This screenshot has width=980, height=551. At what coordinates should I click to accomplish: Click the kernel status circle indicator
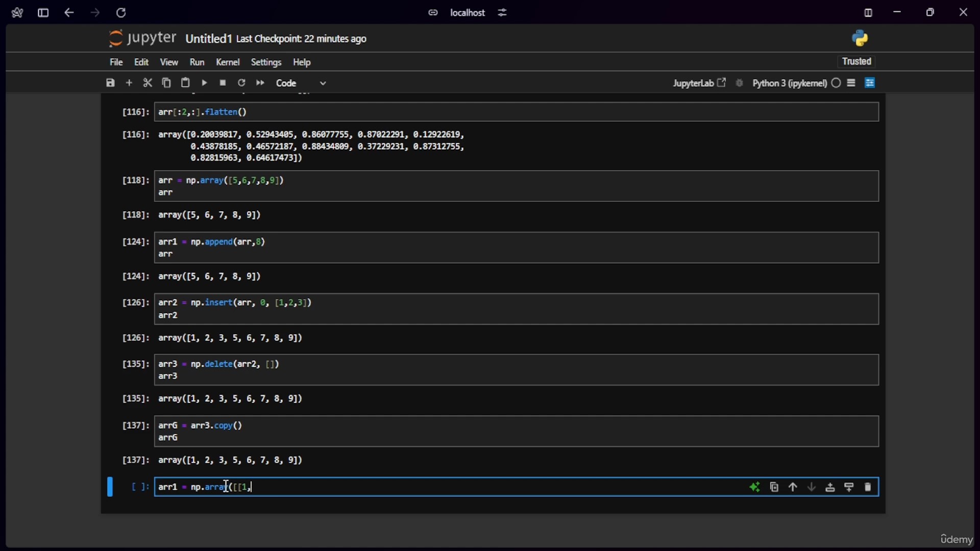coord(836,83)
